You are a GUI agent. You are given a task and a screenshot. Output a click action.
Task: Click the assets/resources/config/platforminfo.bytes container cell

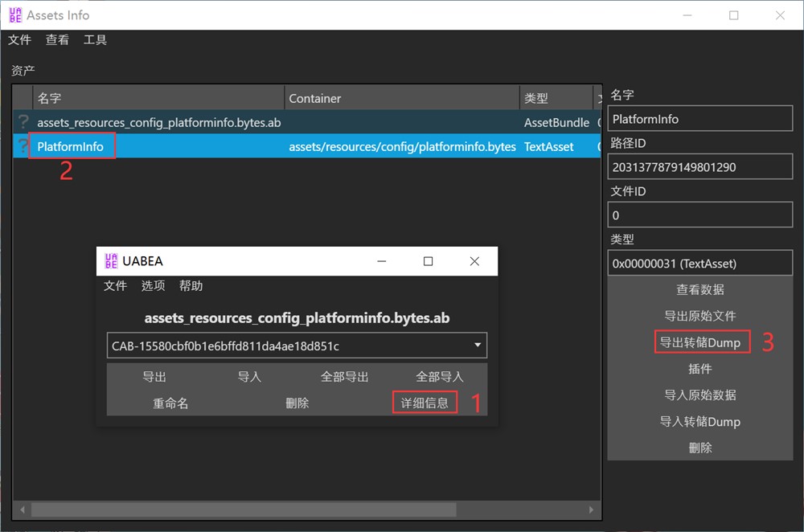pyautogui.click(x=402, y=146)
